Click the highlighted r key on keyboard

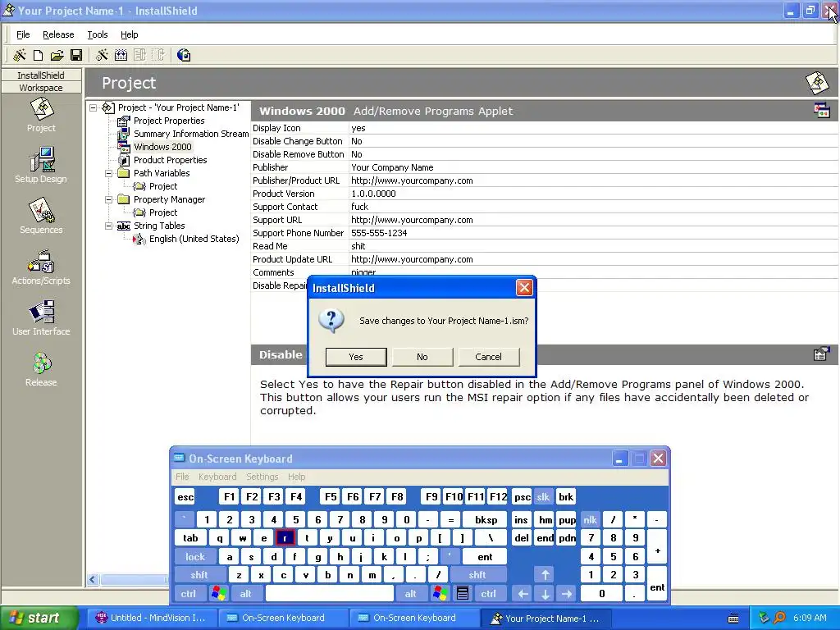(285, 538)
